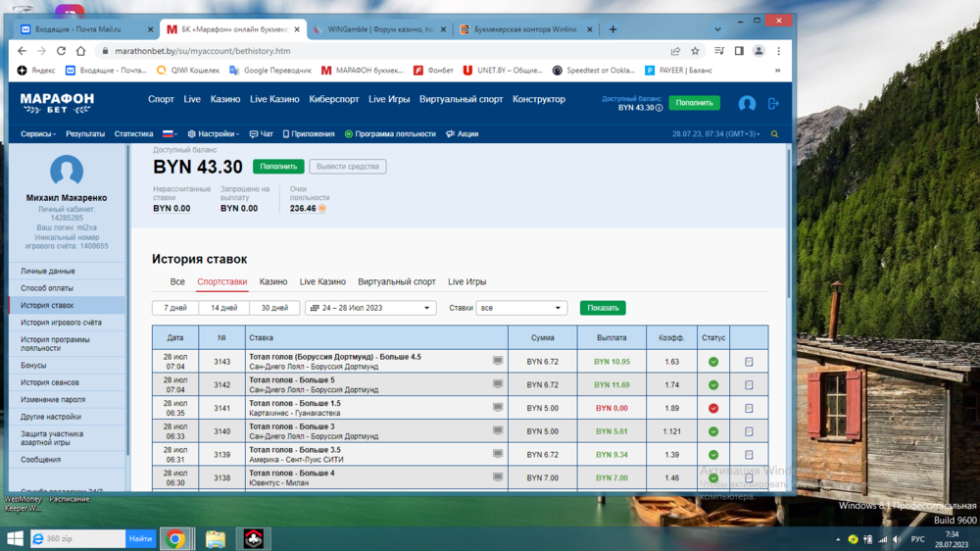
Task: View bet slip details for bet 3140
Action: pos(749,431)
